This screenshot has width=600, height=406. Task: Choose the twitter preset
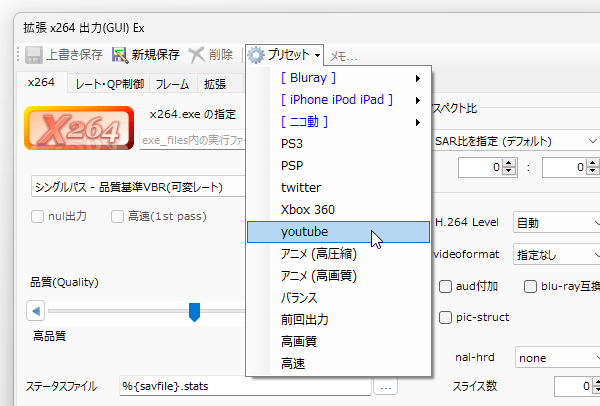coord(339,188)
